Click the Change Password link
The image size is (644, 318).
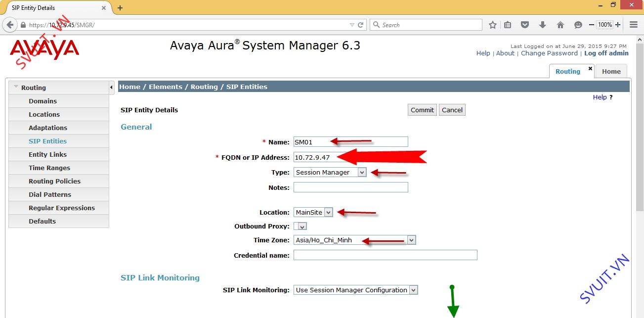[549, 53]
